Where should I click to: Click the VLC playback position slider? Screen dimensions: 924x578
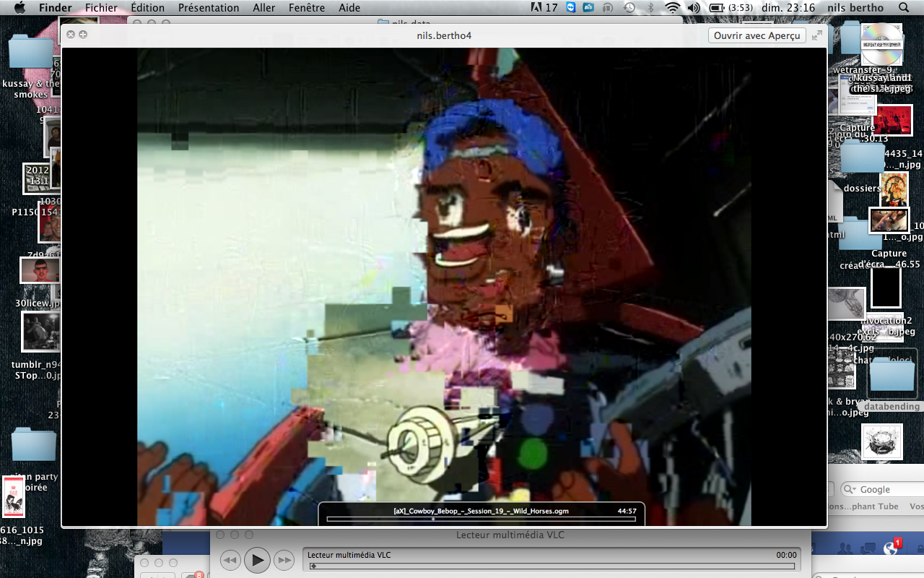pyautogui.click(x=552, y=566)
